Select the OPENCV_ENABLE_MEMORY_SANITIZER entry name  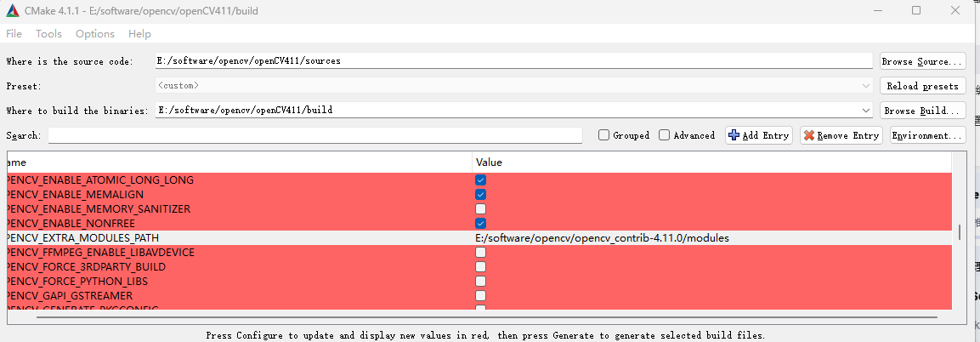tap(99, 208)
